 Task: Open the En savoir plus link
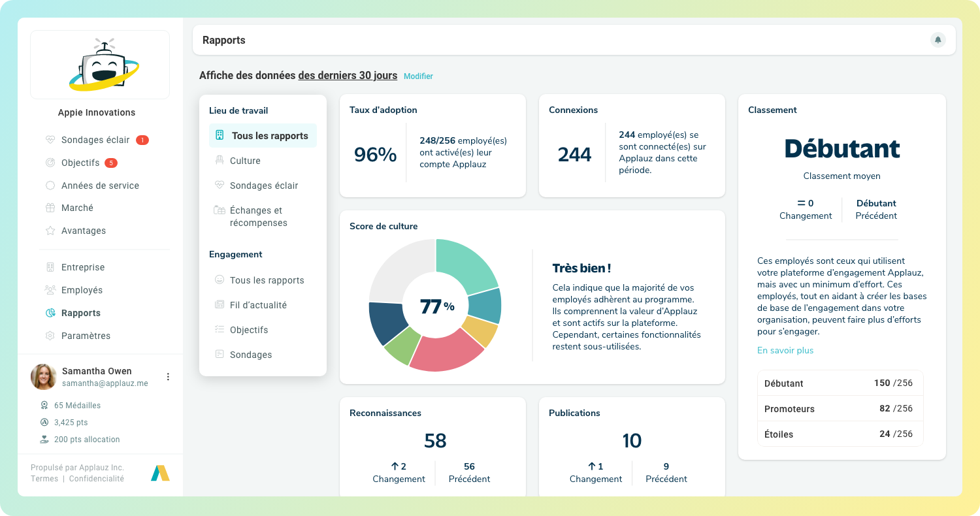785,350
